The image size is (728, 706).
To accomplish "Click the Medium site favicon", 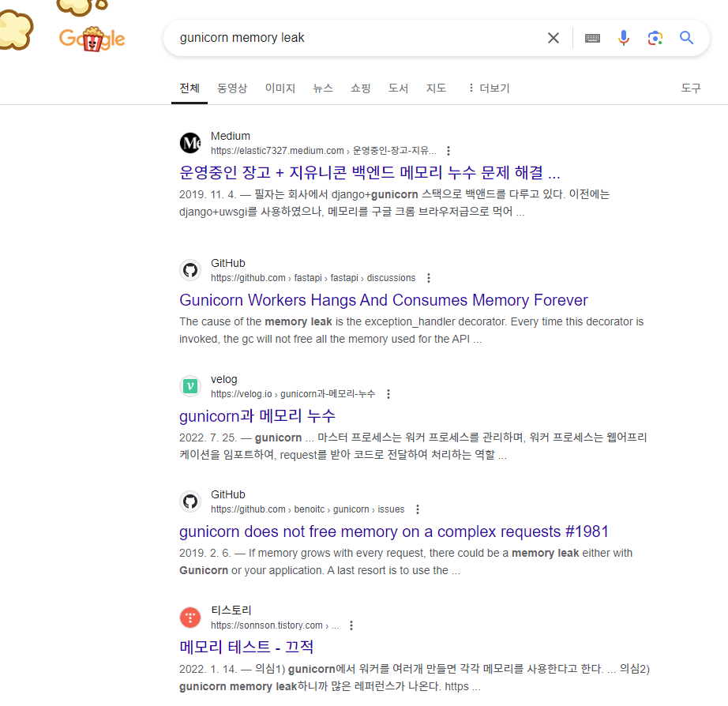I will (190, 143).
